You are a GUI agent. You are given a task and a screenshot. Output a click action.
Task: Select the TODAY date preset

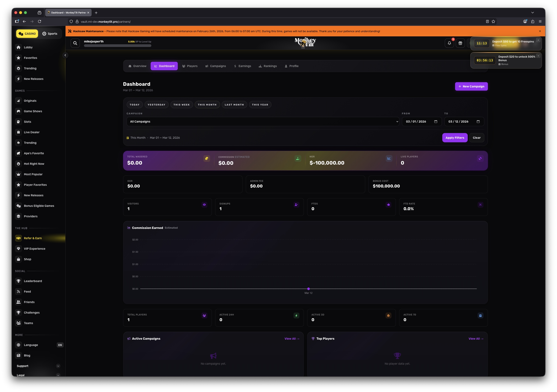(135, 105)
